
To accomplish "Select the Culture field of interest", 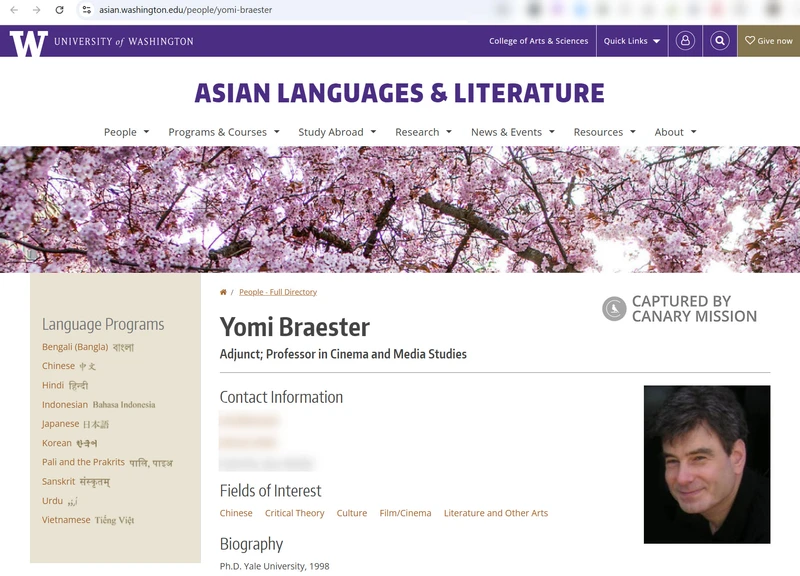I will tap(352, 513).
